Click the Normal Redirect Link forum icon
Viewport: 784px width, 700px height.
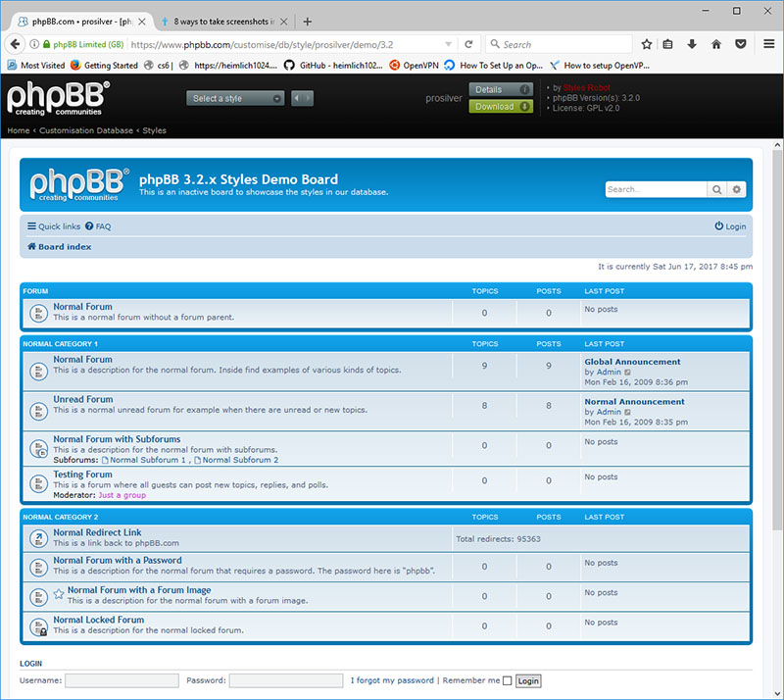pyautogui.click(x=38, y=538)
